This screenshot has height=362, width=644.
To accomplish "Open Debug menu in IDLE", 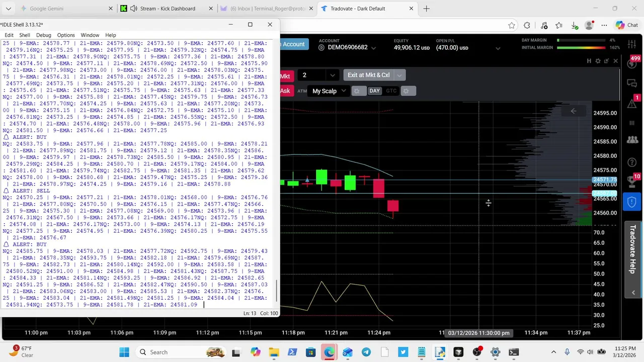I will pyautogui.click(x=43, y=35).
